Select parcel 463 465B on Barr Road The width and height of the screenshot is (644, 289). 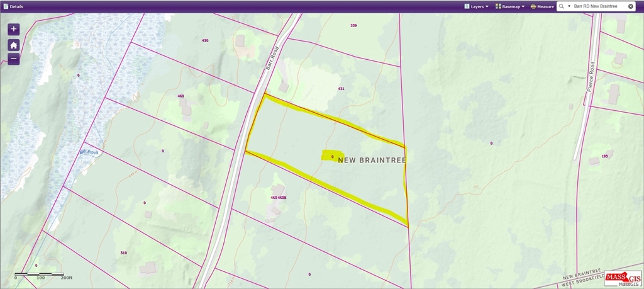click(279, 198)
